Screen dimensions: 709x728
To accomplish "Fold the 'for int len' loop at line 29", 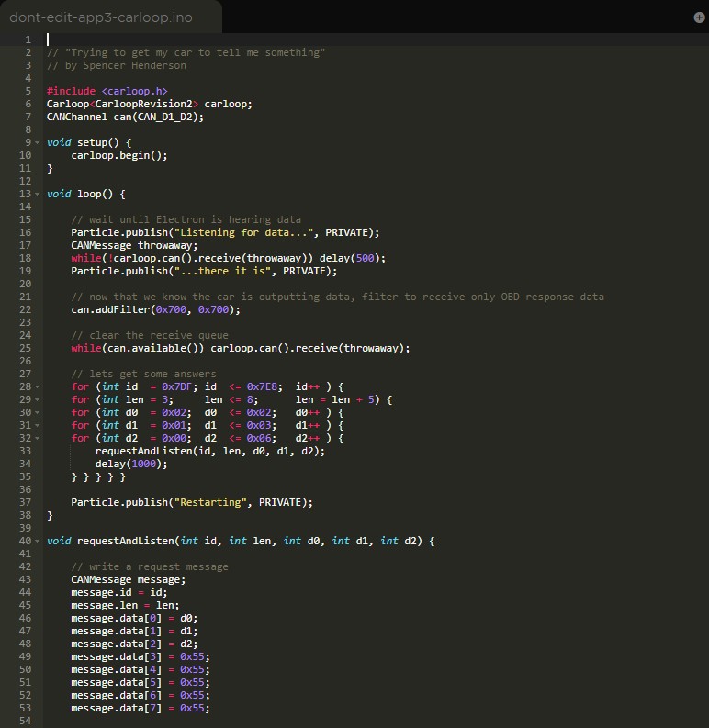I will (37, 399).
